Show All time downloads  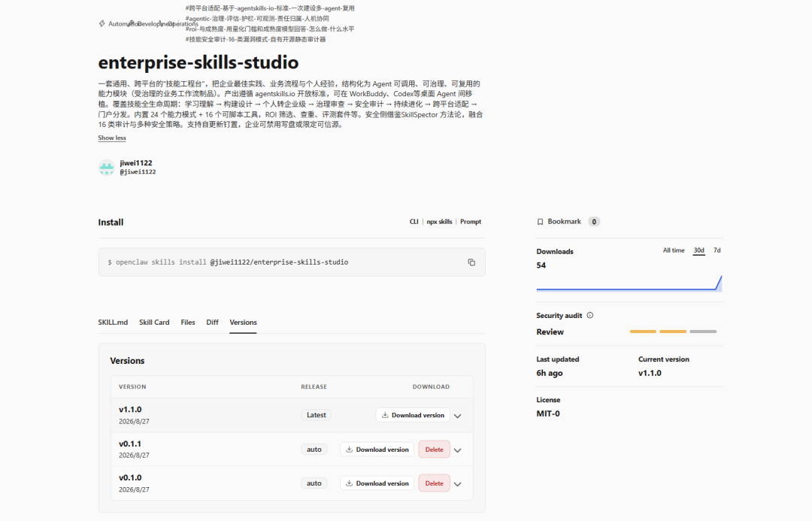point(674,250)
